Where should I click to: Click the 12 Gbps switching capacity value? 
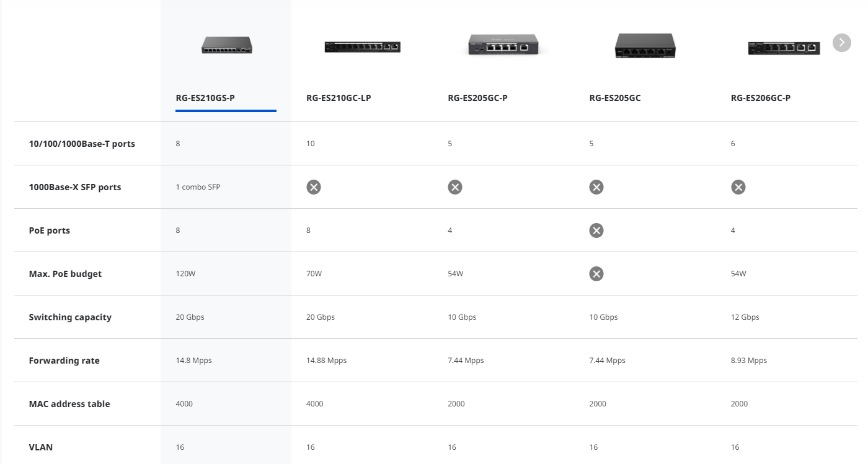tap(745, 317)
